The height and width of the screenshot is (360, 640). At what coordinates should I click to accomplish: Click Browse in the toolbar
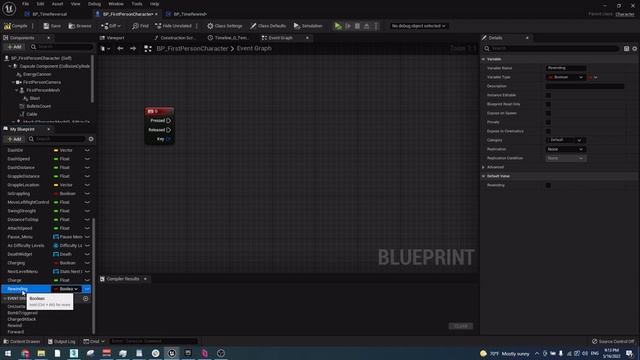[x=80, y=26]
